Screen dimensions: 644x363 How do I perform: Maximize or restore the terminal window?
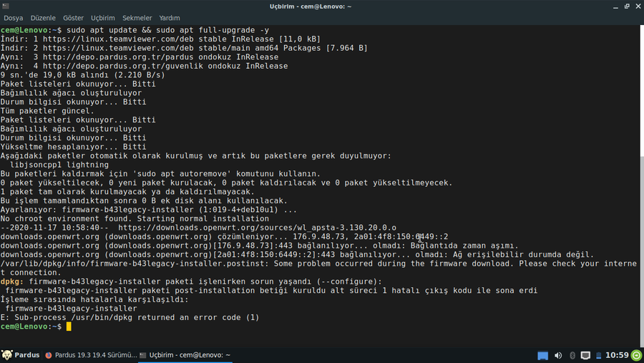627,6
